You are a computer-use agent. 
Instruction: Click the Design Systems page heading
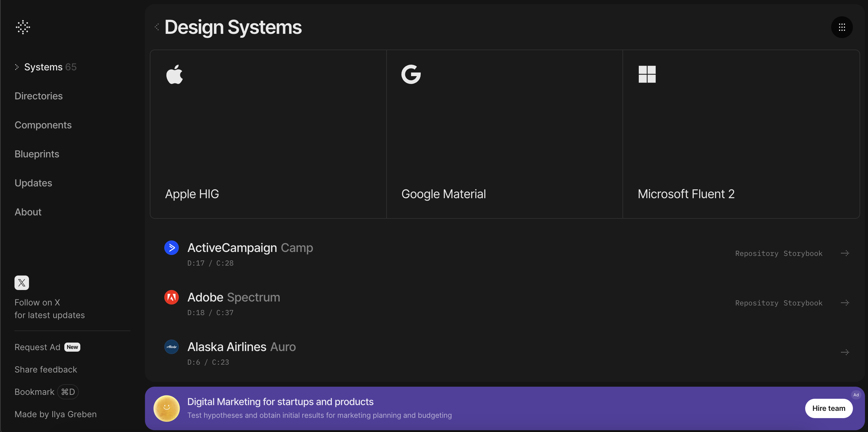(233, 27)
